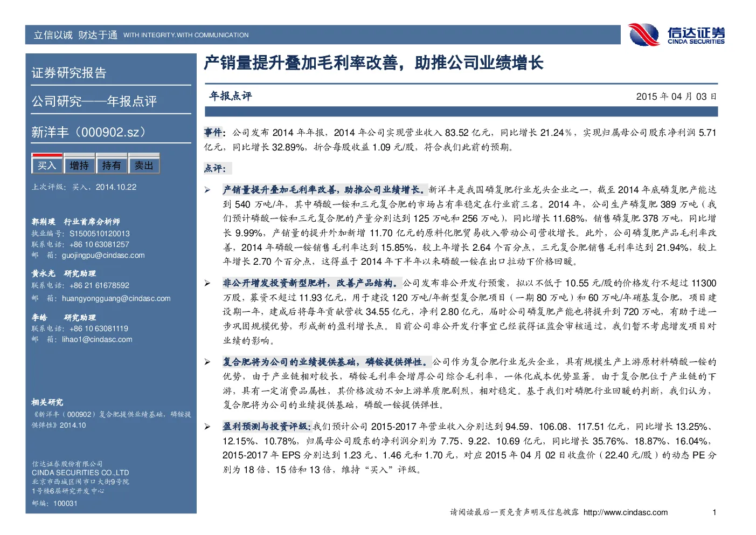Click the page number 1 in footer

(715, 512)
